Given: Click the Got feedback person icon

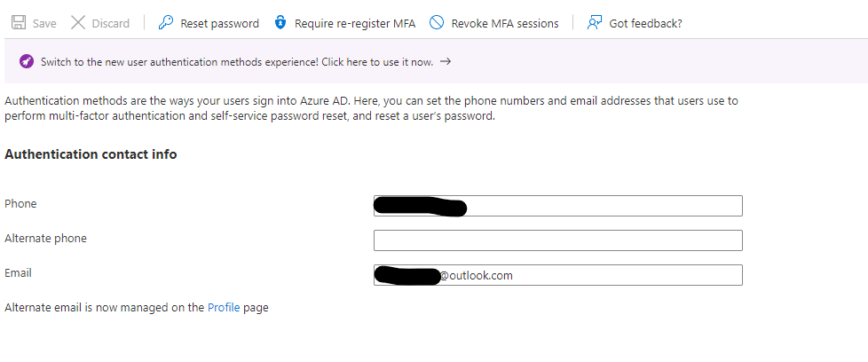Looking at the screenshot, I should pyautogui.click(x=595, y=23).
